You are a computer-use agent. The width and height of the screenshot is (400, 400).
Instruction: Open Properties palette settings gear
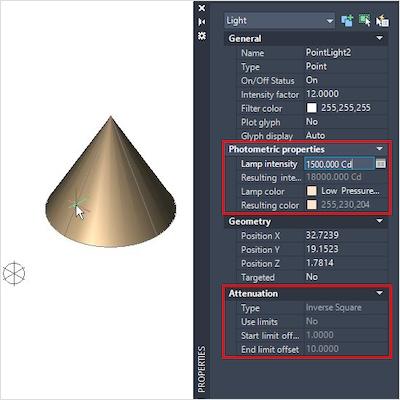202,36
